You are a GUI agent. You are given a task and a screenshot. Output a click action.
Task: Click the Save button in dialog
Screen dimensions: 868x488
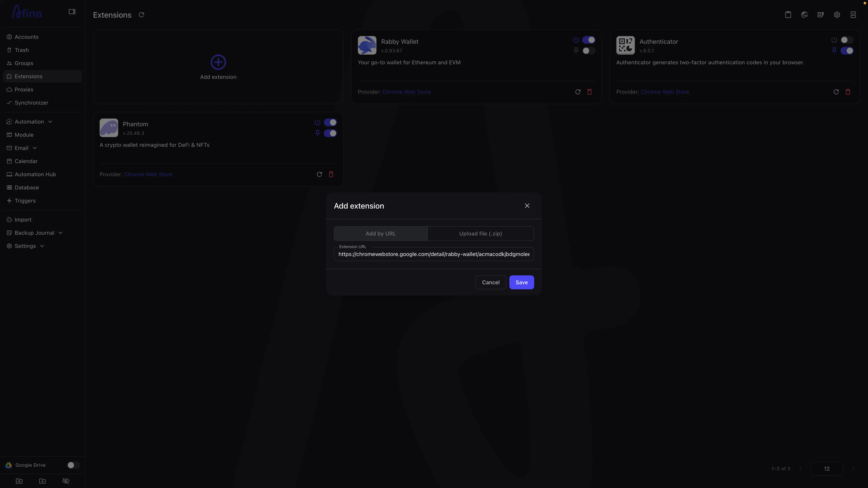tap(521, 283)
